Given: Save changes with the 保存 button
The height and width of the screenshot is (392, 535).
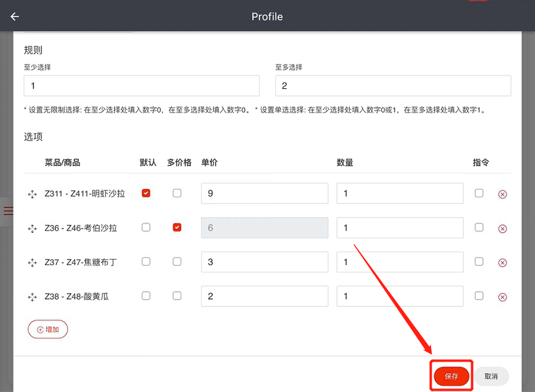Looking at the screenshot, I should pyautogui.click(x=451, y=376).
